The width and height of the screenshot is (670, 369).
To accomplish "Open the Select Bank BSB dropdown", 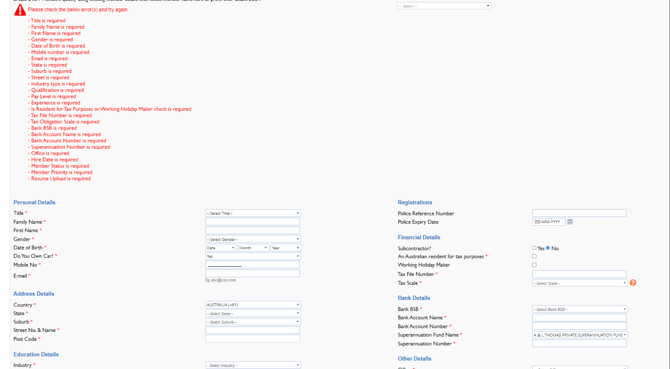I will [580, 309].
